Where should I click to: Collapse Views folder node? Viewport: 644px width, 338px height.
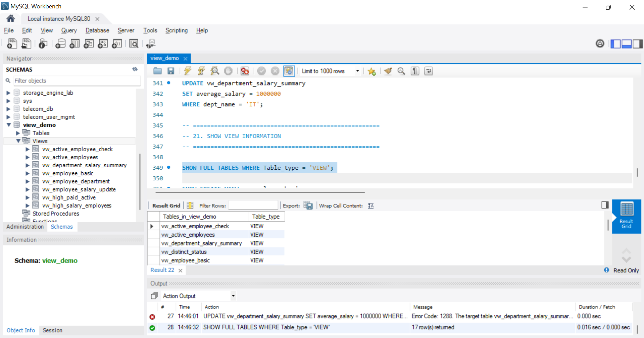18,141
